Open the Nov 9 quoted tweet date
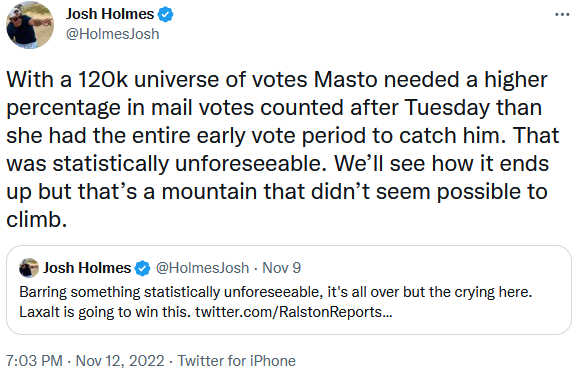 pyautogui.click(x=282, y=268)
